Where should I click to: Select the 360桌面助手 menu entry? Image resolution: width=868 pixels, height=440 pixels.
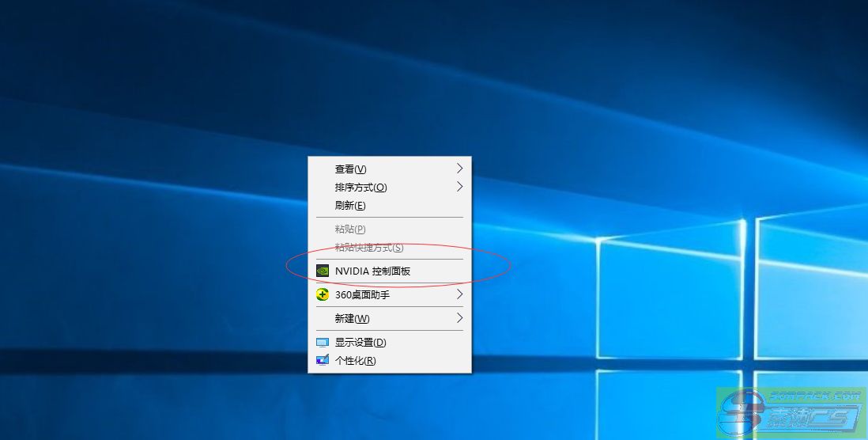(362, 294)
